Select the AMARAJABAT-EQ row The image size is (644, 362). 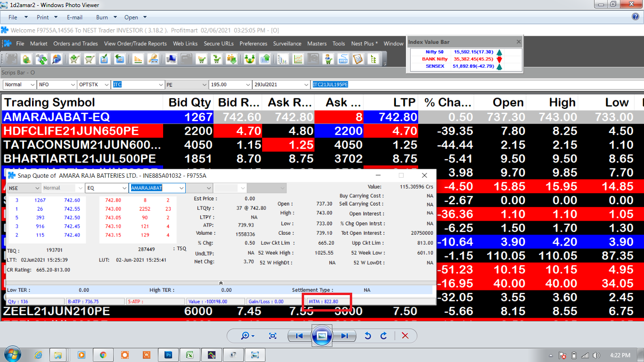click(322, 117)
